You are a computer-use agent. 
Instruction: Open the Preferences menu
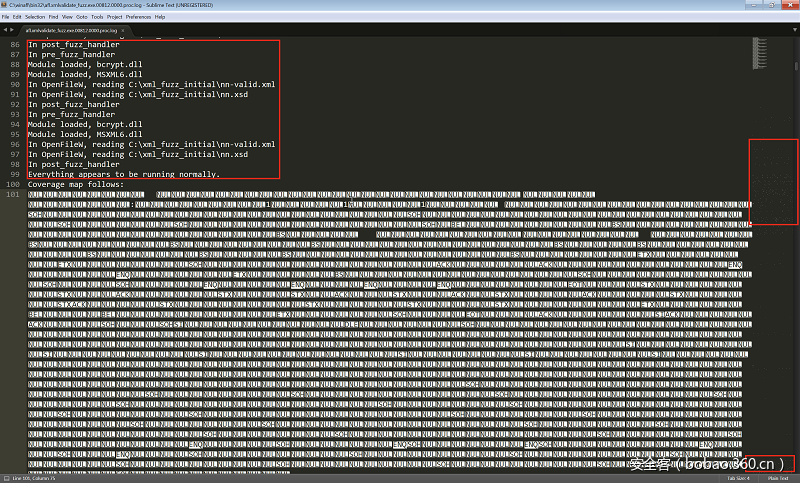(x=138, y=17)
